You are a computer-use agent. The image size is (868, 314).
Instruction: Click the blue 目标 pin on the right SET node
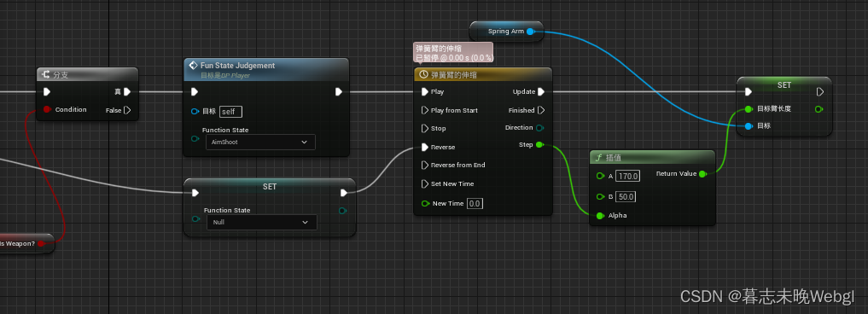749,126
